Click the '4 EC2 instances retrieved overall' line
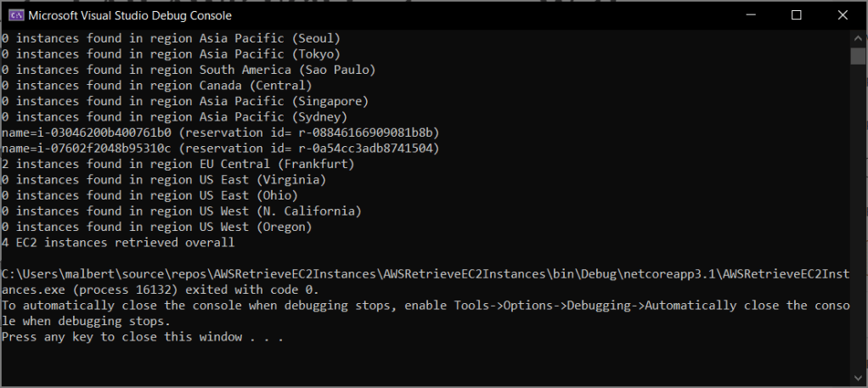868x388 pixels. point(118,242)
